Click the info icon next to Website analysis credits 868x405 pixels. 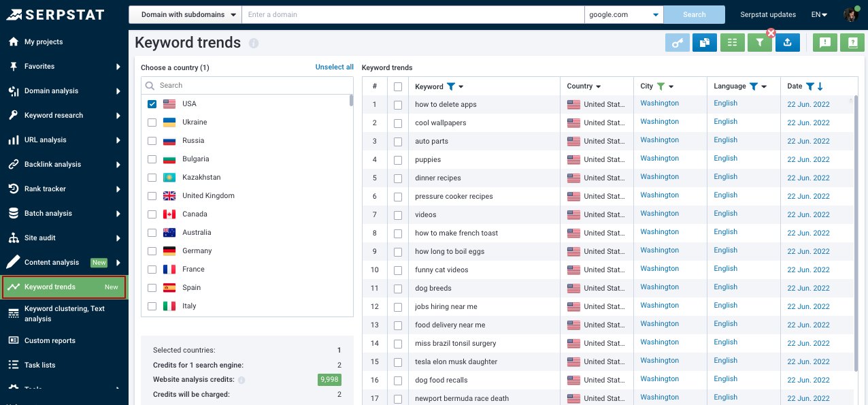241,380
